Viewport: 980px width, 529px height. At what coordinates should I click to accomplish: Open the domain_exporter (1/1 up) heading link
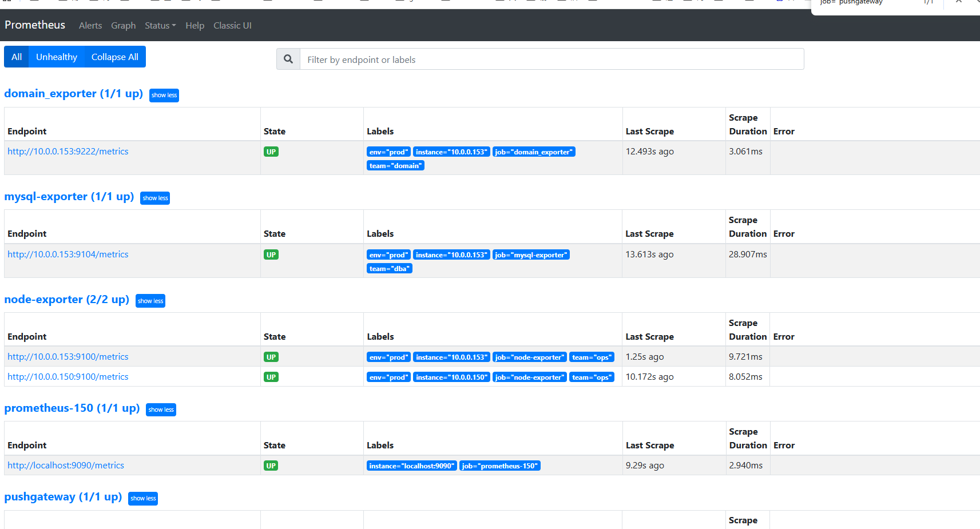pyautogui.click(x=73, y=94)
